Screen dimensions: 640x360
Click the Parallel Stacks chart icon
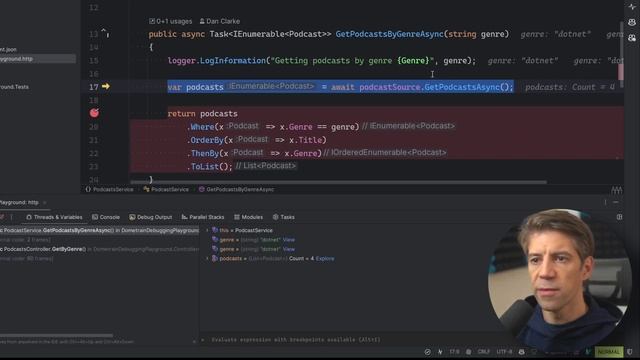pos(184,217)
